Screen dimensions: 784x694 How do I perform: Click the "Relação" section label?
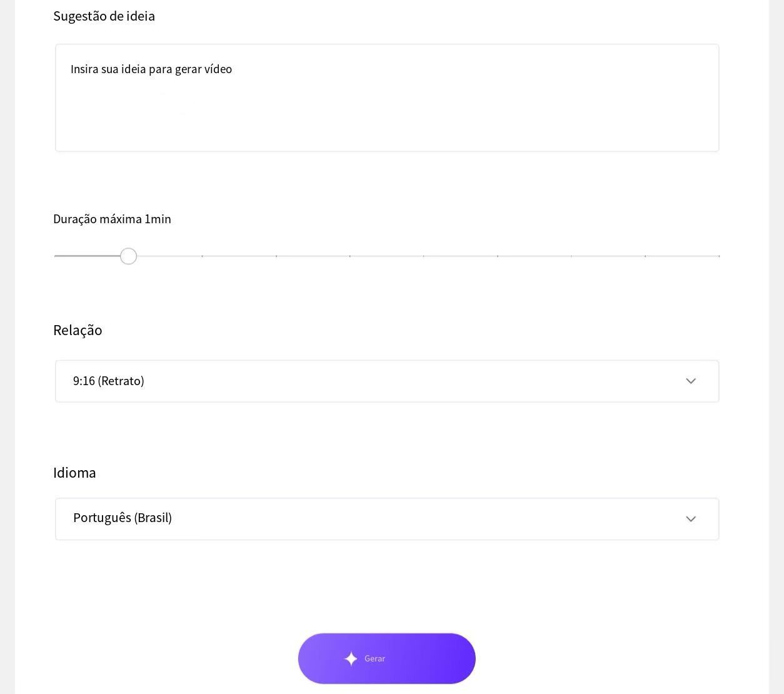click(x=78, y=330)
